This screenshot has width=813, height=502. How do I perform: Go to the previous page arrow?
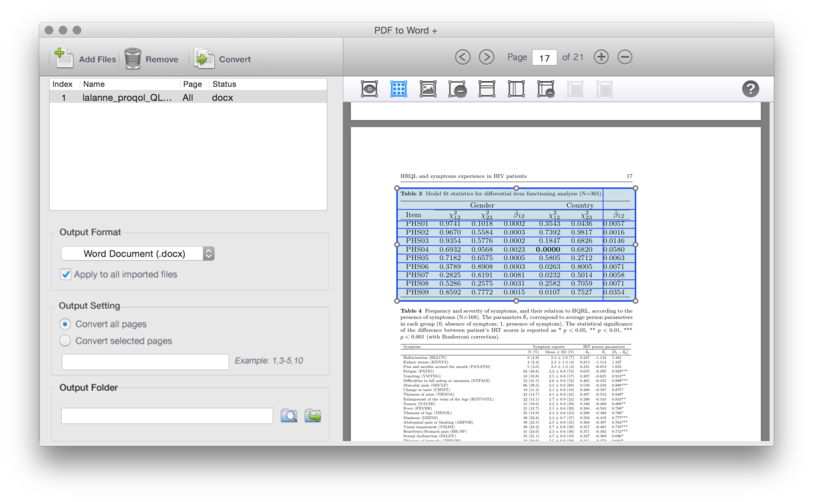(462, 57)
